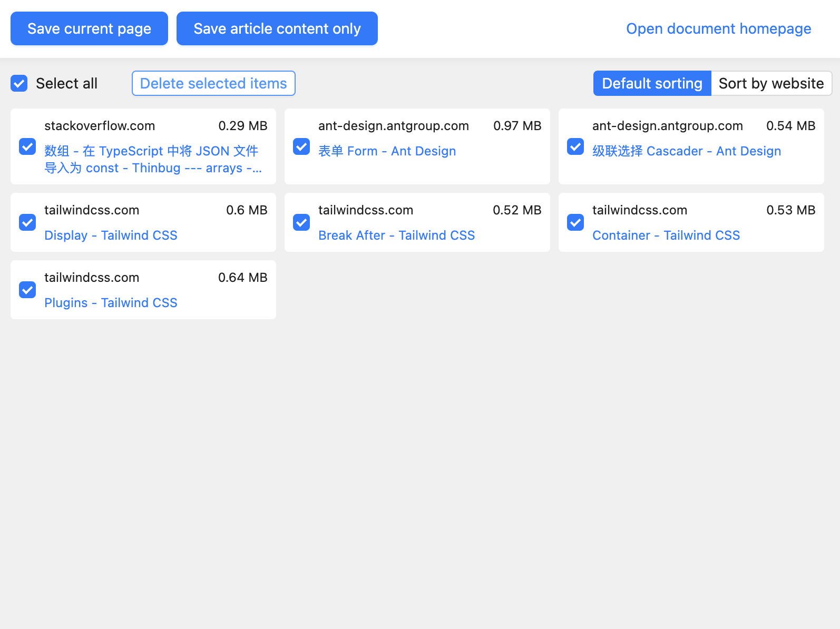This screenshot has height=629, width=840.
Task: Click Save article content only button
Action: 277,28
